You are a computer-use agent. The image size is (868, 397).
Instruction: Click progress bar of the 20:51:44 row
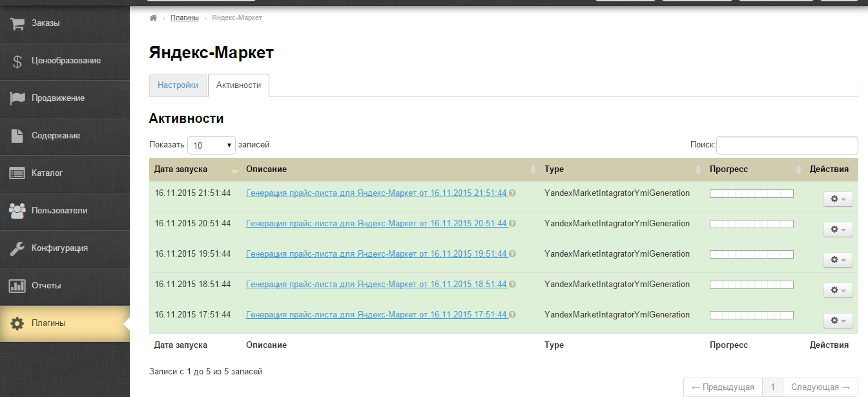pyautogui.click(x=751, y=224)
